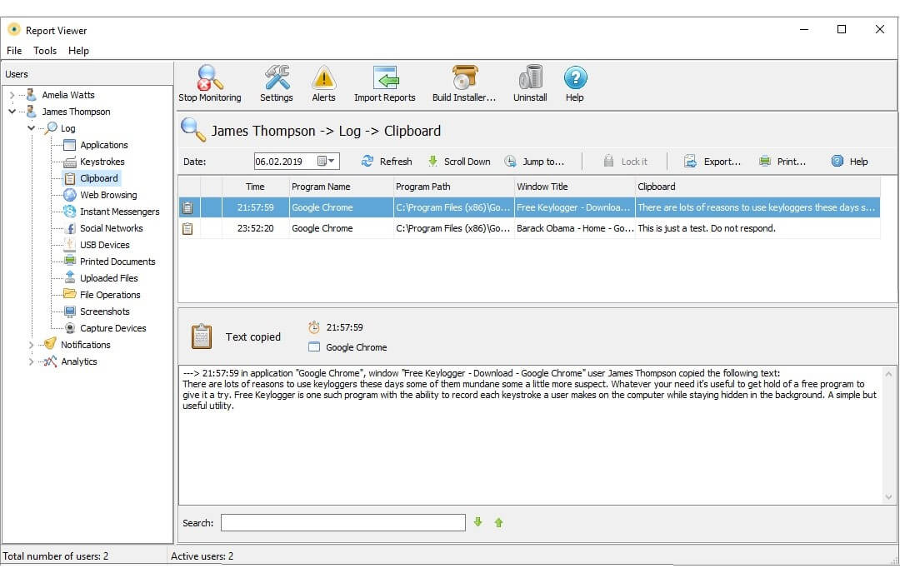Click the details pane scrollbar up arrow
Viewport: 900px width, 588px height.
coord(888,373)
